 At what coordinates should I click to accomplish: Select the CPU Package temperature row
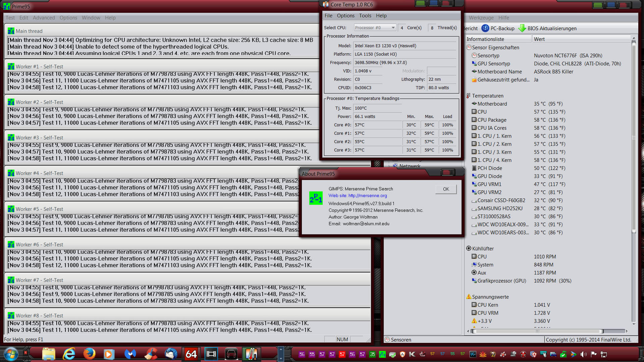518,120
